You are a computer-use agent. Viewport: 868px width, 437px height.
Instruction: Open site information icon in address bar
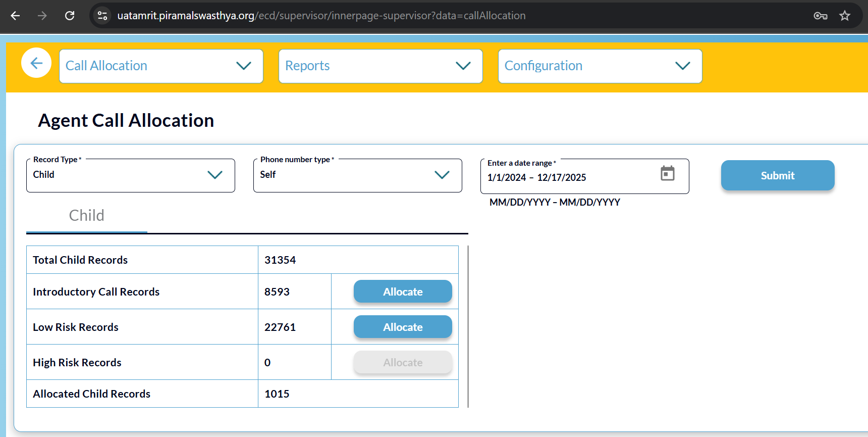tap(102, 16)
